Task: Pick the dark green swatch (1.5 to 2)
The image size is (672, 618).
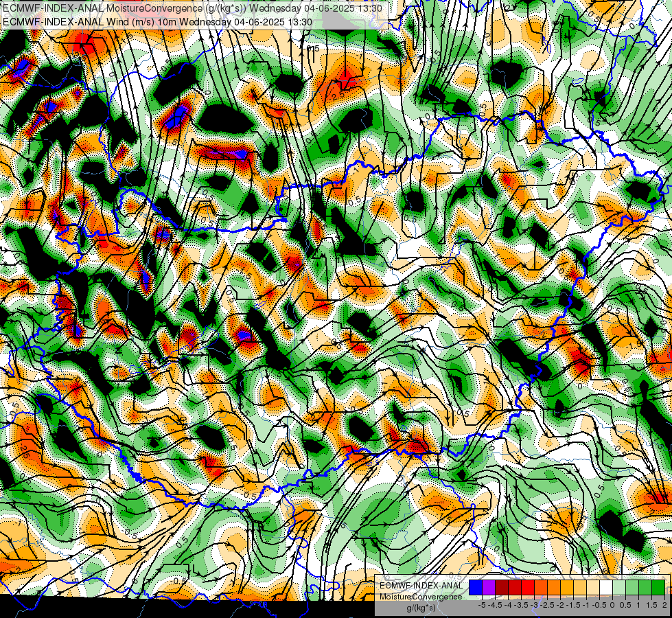Action: pyautogui.click(x=658, y=588)
